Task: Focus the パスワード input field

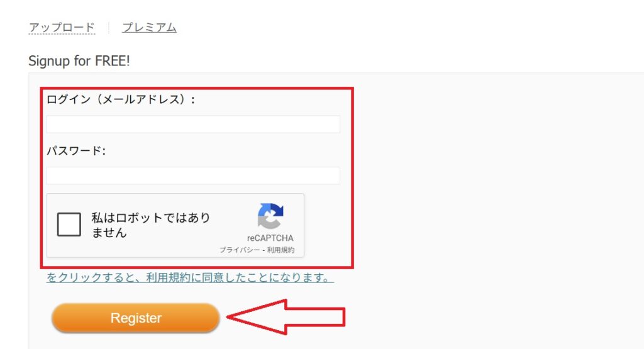Action: tap(193, 175)
